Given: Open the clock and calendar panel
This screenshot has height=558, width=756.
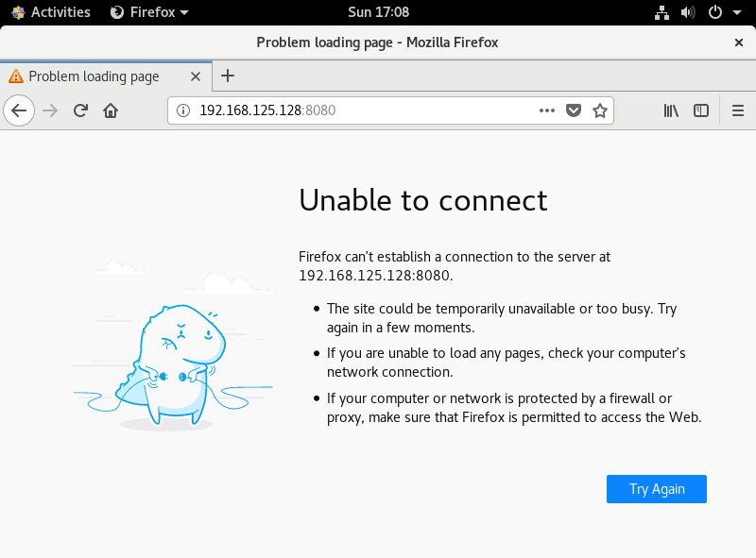Looking at the screenshot, I should coord(379,12).
